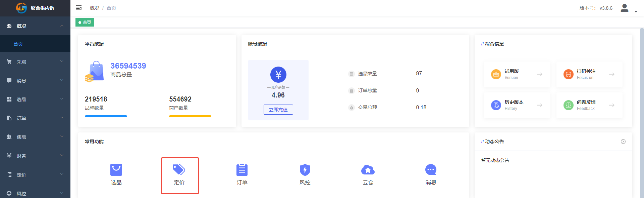Click the 问题反馈 Feedback card
Image resolution: width=644 pixels, height=198 pixels.
(x=589, y=105)
